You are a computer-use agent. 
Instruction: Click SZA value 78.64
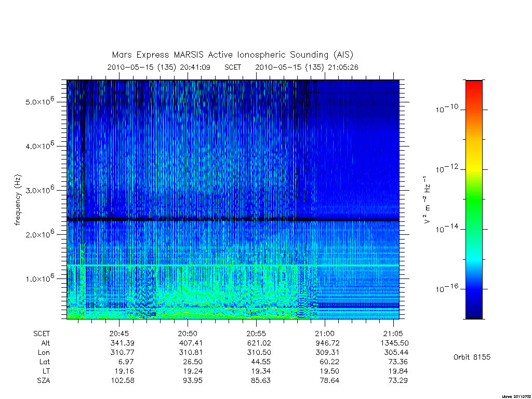329,381
